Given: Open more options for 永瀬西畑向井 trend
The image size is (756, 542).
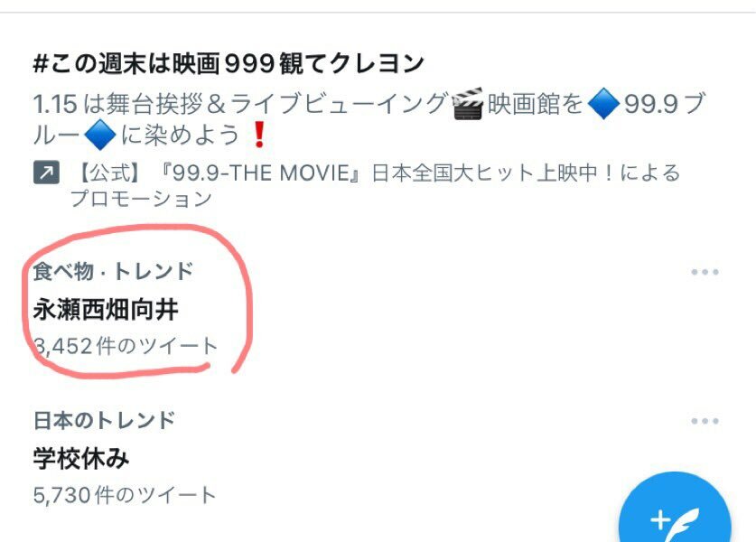Looking at the screenshot, I should 705,272.
